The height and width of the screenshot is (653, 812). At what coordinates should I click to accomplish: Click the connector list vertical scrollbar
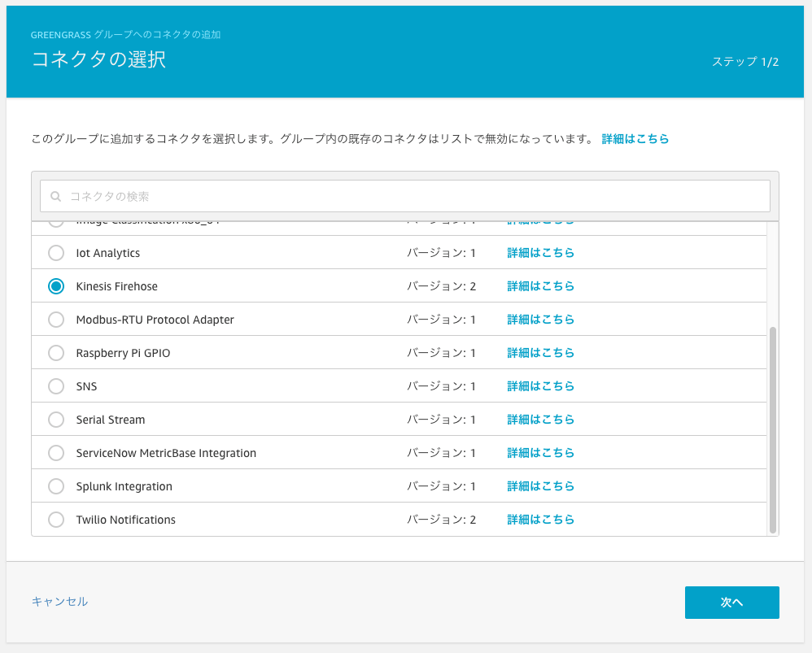(x=773, y=429)
